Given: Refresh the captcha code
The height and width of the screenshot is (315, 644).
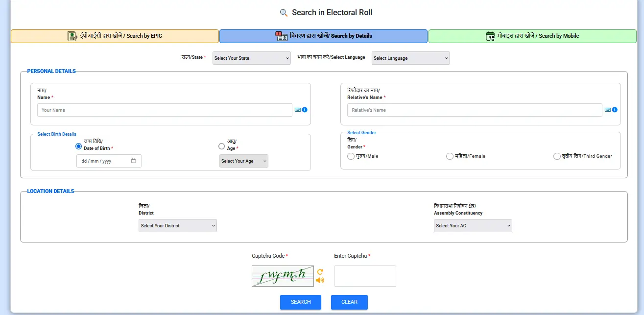Looking at the screenshot, I should [x=320, y=271].
